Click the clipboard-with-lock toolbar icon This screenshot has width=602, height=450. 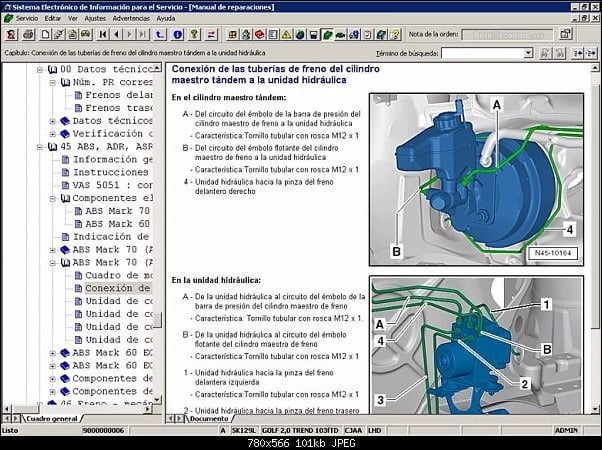pos(72,35)
